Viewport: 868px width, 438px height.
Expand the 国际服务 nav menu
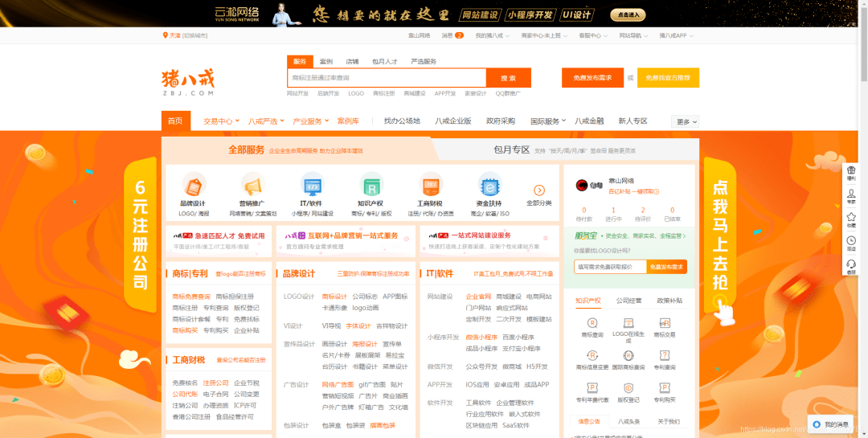(548, 121)
